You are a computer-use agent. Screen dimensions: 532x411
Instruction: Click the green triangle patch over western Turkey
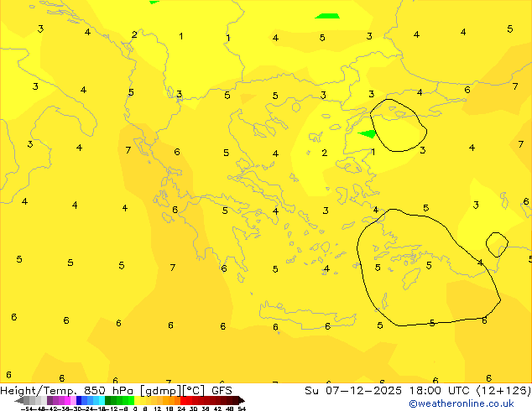click(x=368, y=133)
